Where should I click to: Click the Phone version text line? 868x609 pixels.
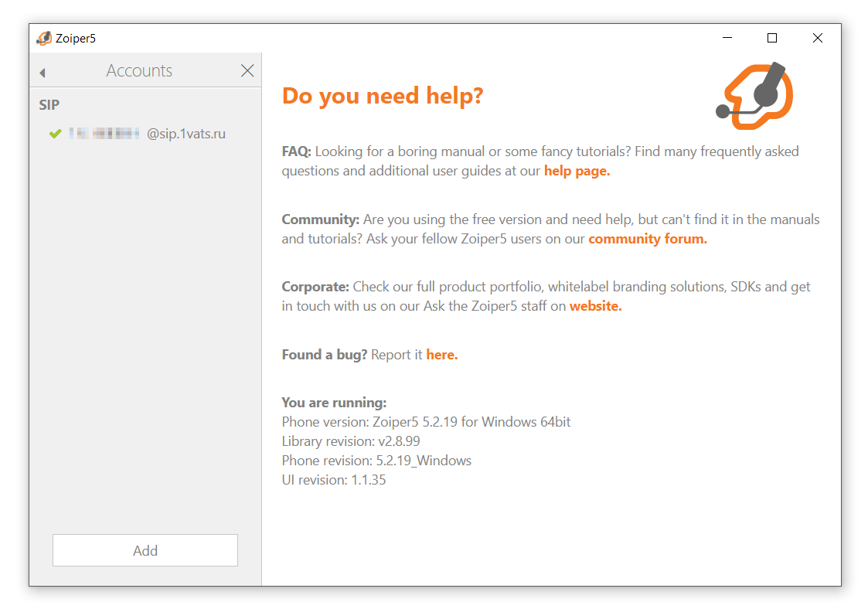pyautogui.click(x=426, y=422)
